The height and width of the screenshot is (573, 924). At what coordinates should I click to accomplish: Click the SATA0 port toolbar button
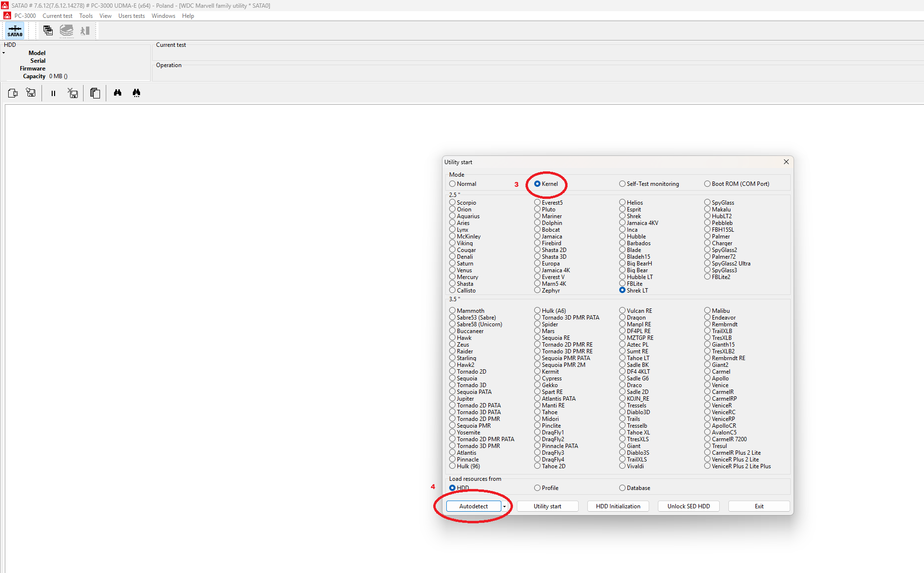14,31
